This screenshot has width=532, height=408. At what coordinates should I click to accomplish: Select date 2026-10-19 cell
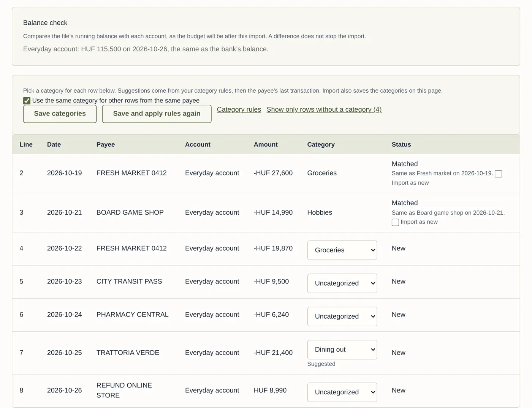pos(65,173)
